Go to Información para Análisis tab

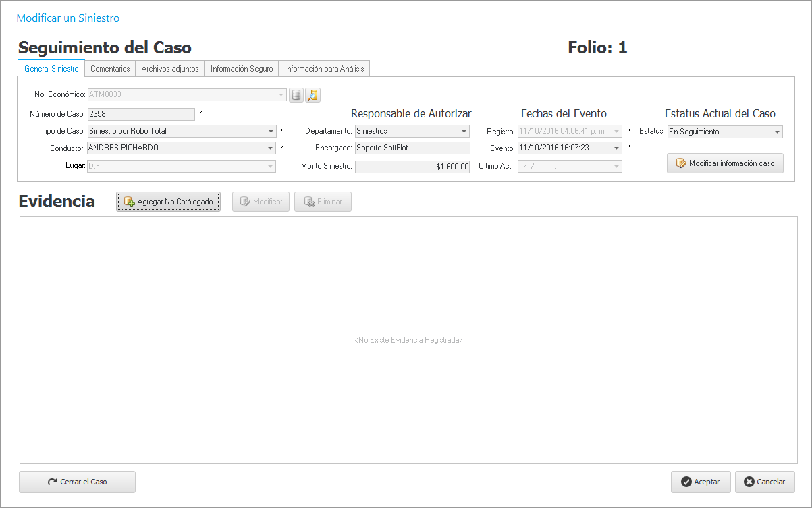click(x=324, y=69)
